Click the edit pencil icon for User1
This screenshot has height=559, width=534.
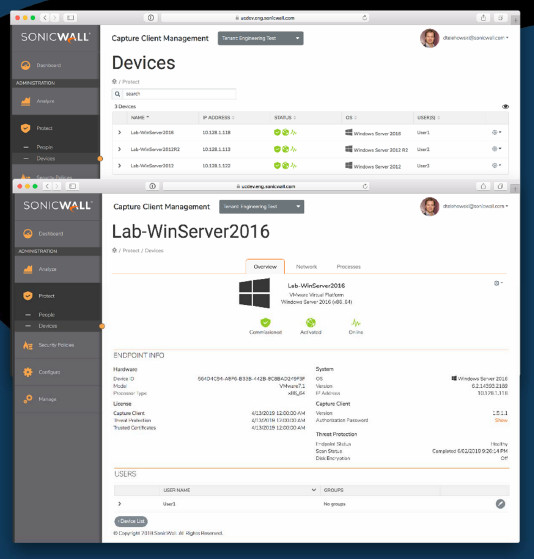click(x=500, y=504)
